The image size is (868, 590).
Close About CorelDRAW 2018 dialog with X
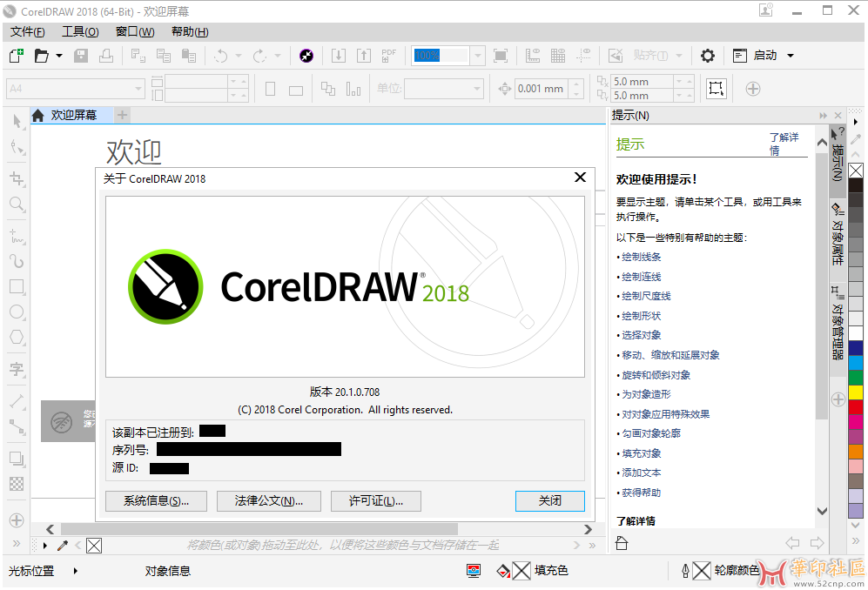pyautogui.click(x=580, y=178)
